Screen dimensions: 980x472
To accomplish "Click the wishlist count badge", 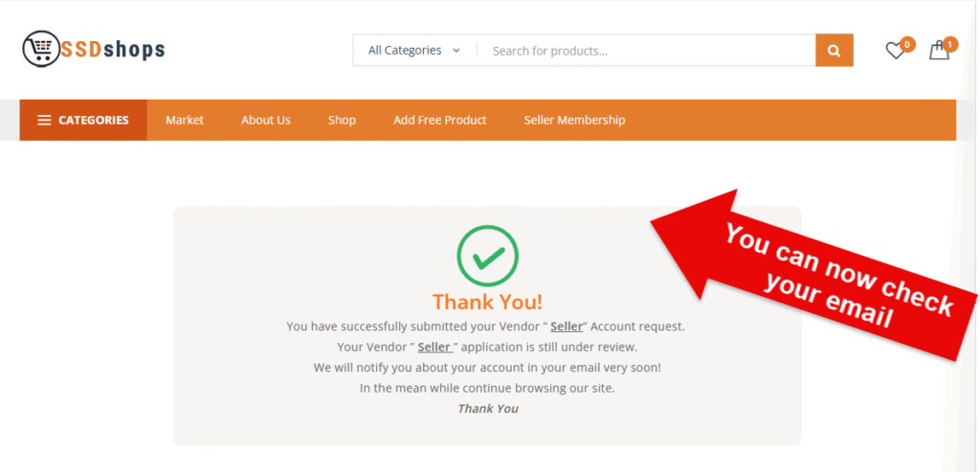I will click(x=907, y=44).
